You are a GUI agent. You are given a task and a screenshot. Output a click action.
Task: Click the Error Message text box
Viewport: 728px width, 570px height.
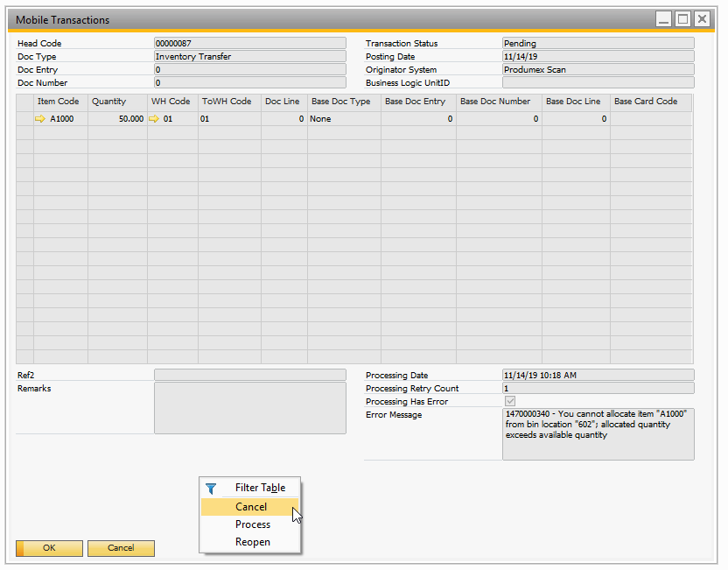point(598,433)
